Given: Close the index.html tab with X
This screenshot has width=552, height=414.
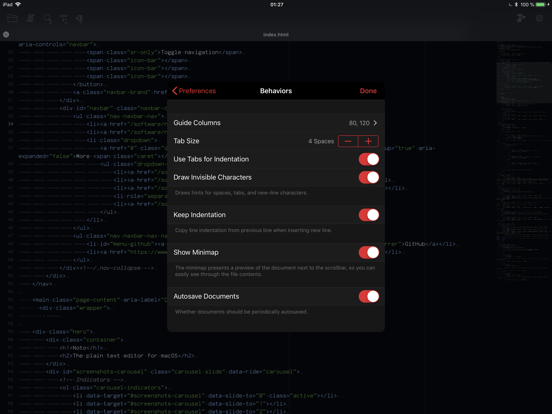Looking at the screenshot, I should click(x=6, y=34).
